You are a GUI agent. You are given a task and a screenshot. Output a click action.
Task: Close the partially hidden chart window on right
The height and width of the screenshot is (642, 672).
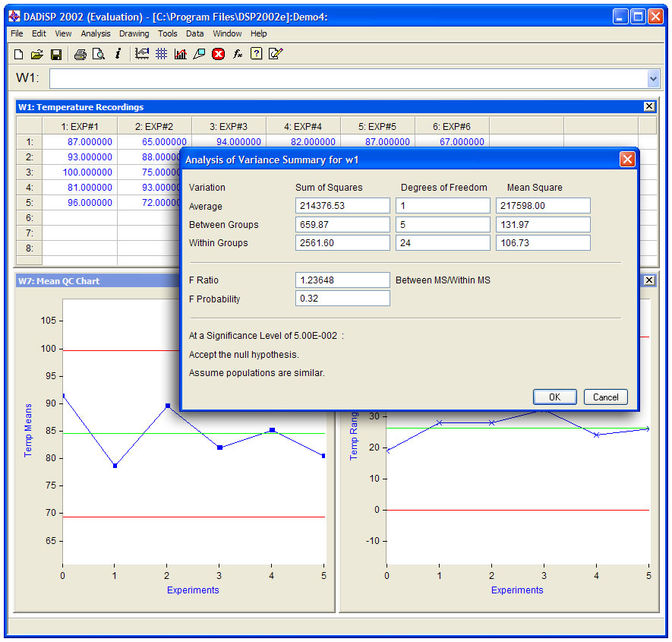click(649, 280)
